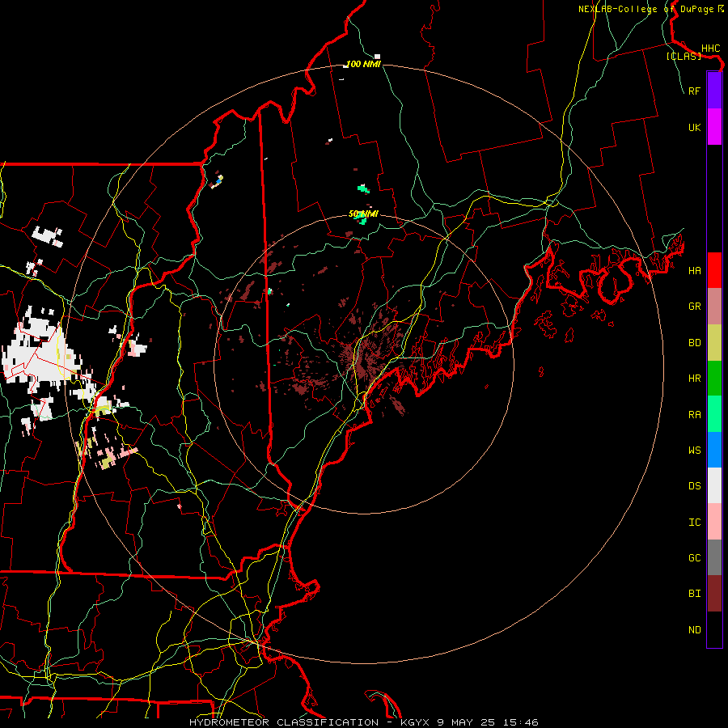The image size is (728, 728).
Task: Select the blue WS legend color swatch
Action: (714, 450)
